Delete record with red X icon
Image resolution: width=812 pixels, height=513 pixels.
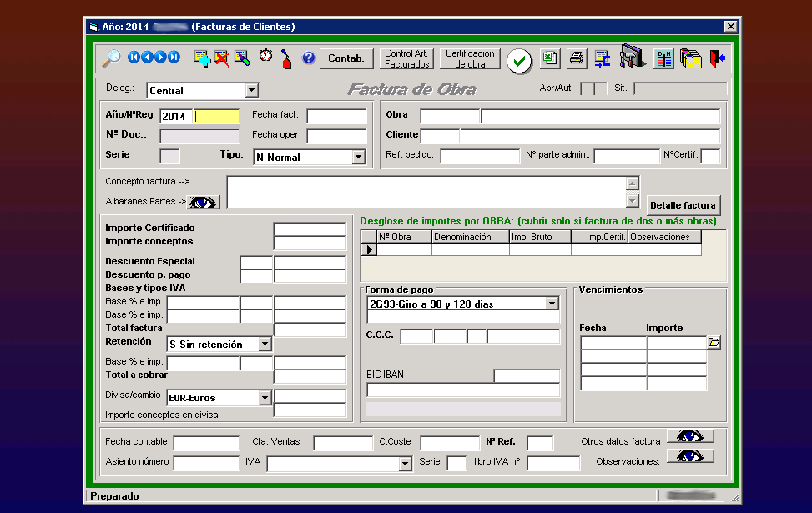pyautogui.click(x=222, y=58)
